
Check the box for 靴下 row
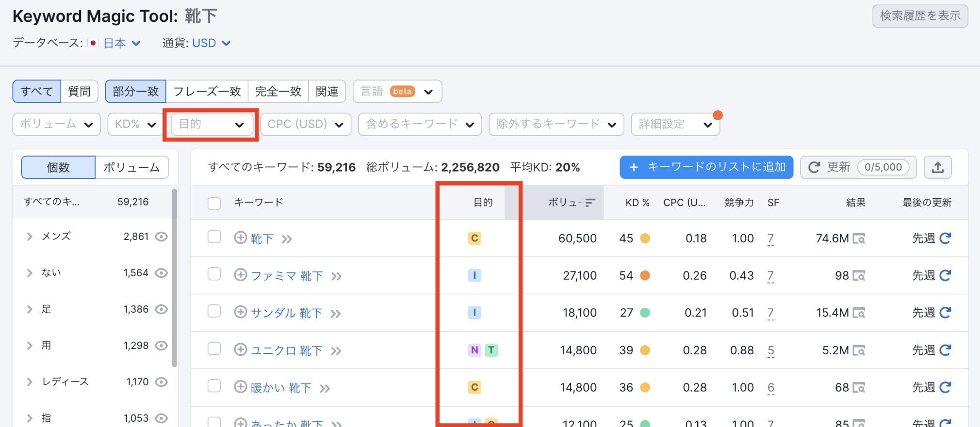tap(214, 237)
